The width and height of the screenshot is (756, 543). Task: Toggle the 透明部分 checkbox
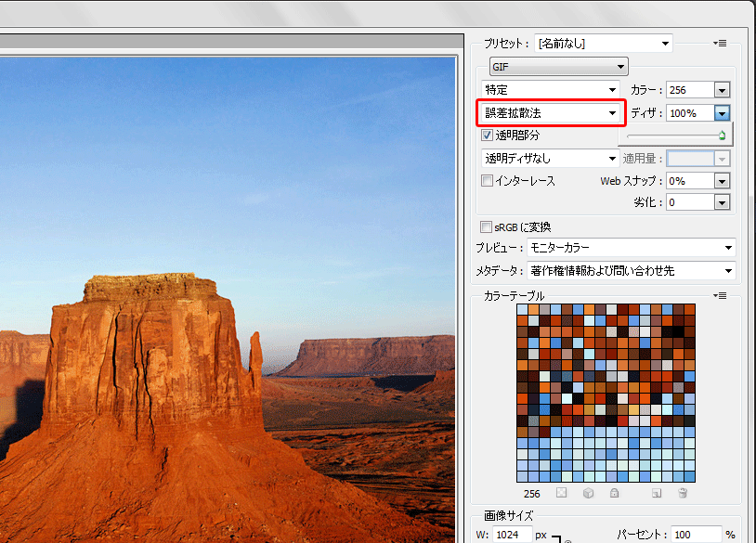tap(487, 135)
